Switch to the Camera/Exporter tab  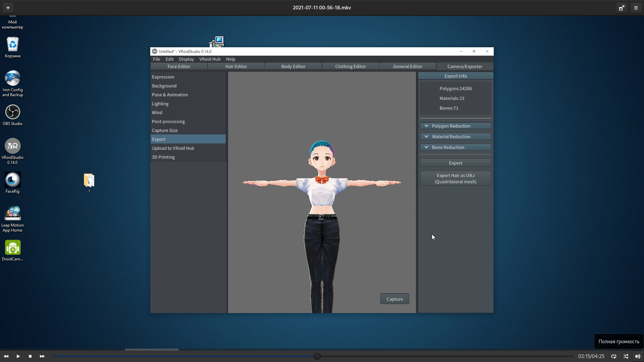[465, 66]
